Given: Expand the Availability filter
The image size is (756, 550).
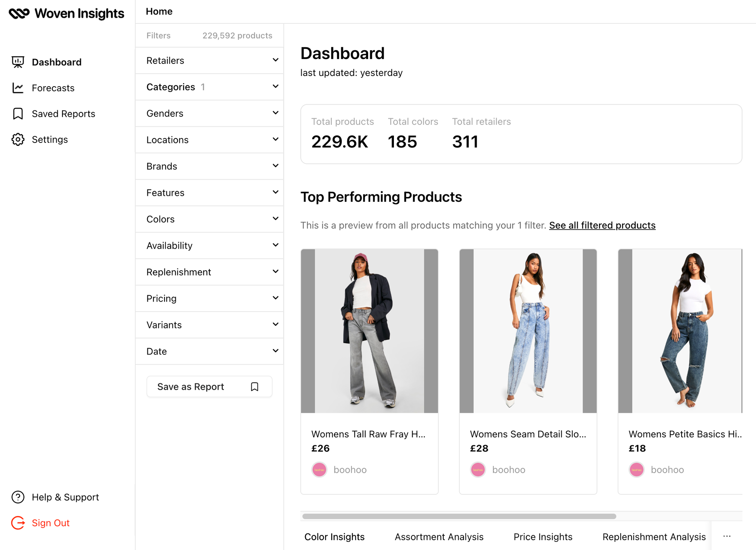Looking at the screenshot, I should point(209,246).
